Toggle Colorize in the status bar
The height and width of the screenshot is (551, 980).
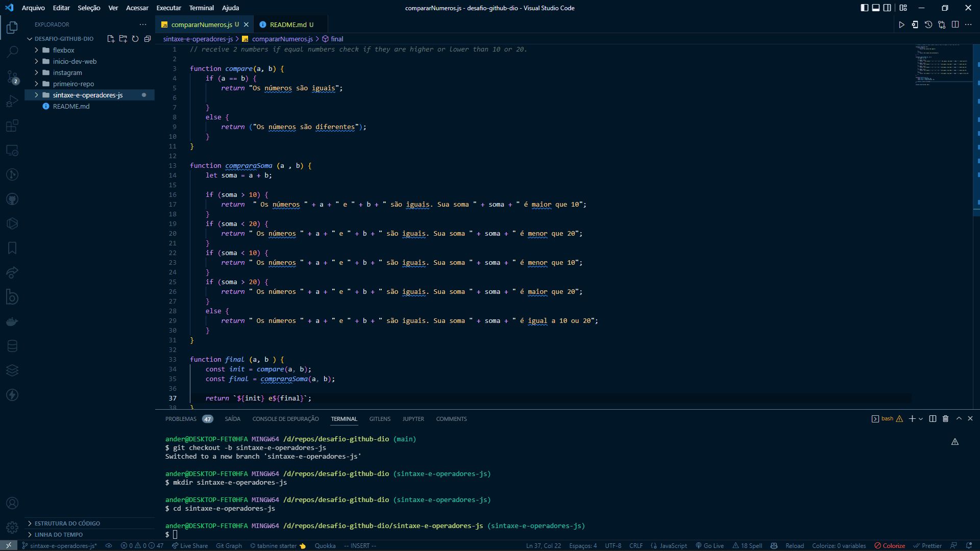point(890,546)
